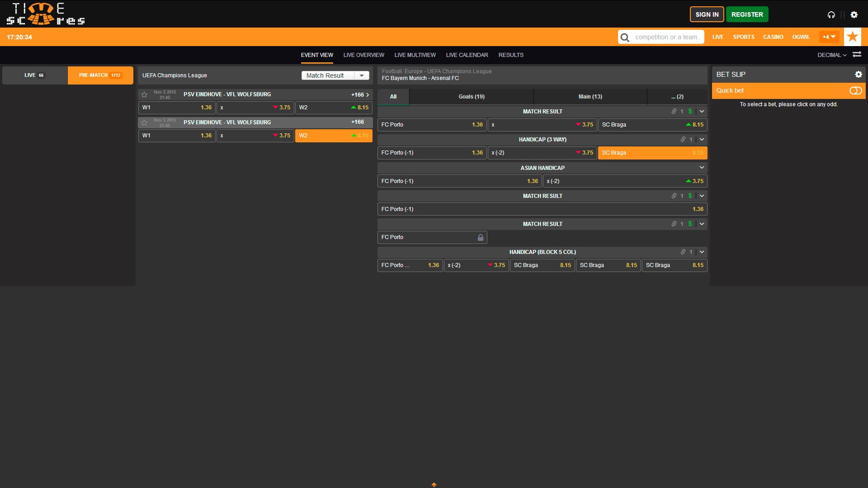The height and width of the screenshot is (488, 868).
Task: Open Live Calendar tab
Action: (x=467, y=55)
